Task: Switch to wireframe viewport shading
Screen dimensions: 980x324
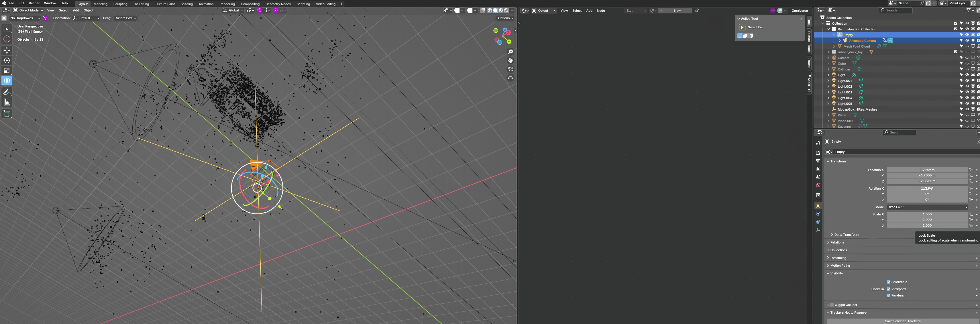Action: 490,11
